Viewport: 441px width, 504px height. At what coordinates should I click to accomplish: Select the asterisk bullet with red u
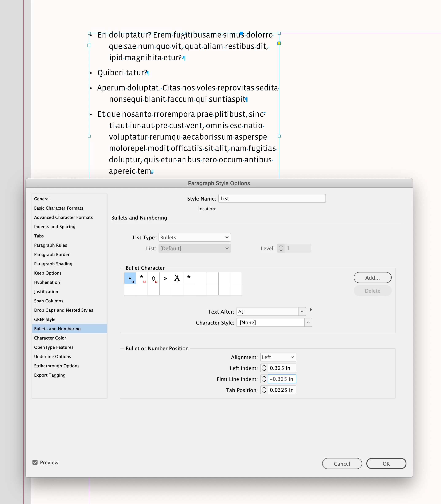pos(142,278)
